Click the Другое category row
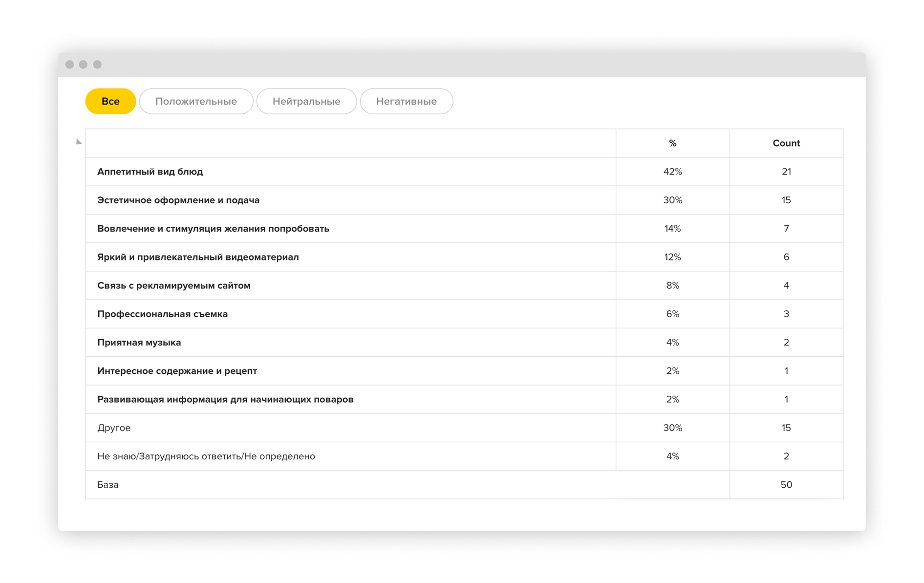This screenshot has width=924, height=583. click(464, 428)
